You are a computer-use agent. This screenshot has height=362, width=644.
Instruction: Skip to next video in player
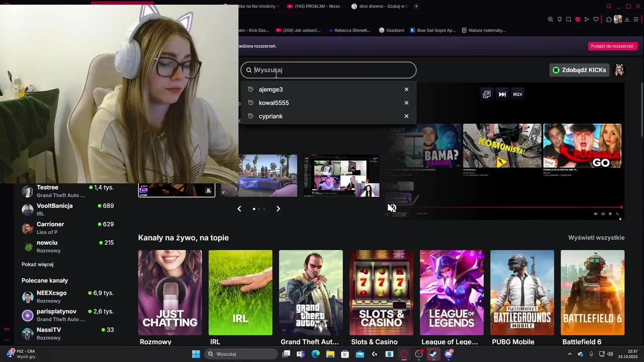(x=502, y=94)
